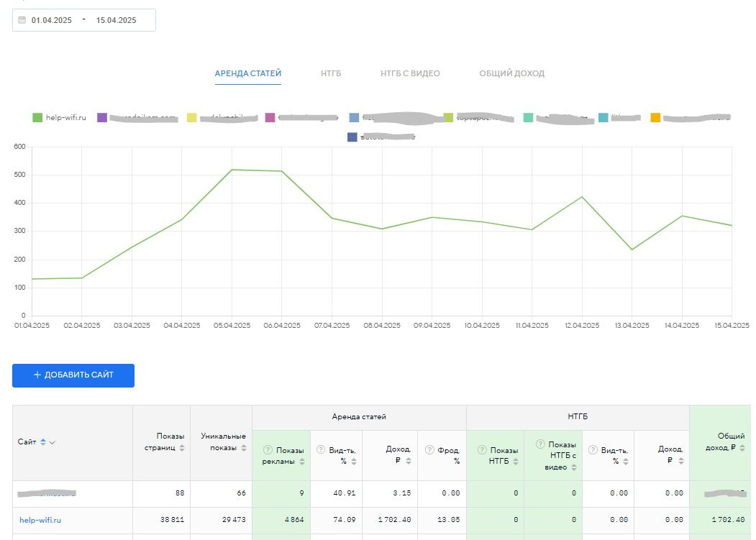Click help icon beside Фрод % column

[429, 450]
